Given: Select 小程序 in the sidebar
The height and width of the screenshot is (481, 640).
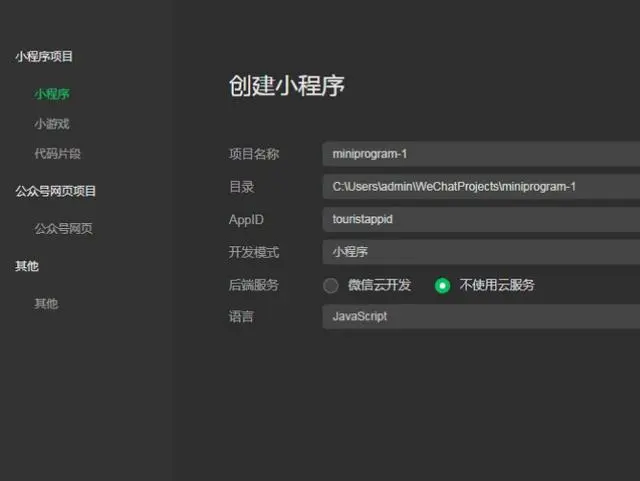Looking at the screenshot, I should [52, 94].
